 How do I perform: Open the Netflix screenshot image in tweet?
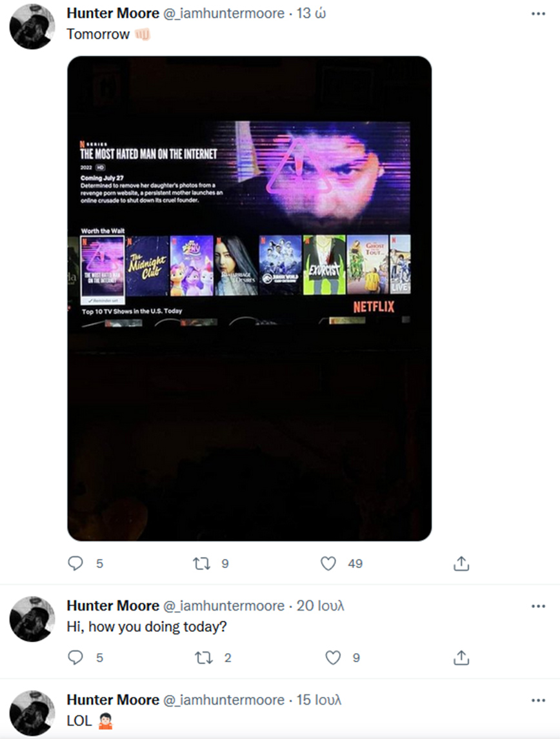click(x=249, y=298)
